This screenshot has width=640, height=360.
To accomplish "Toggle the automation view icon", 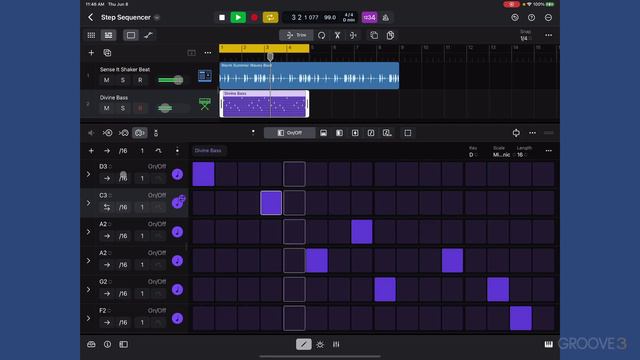I will tap(148, 35).
